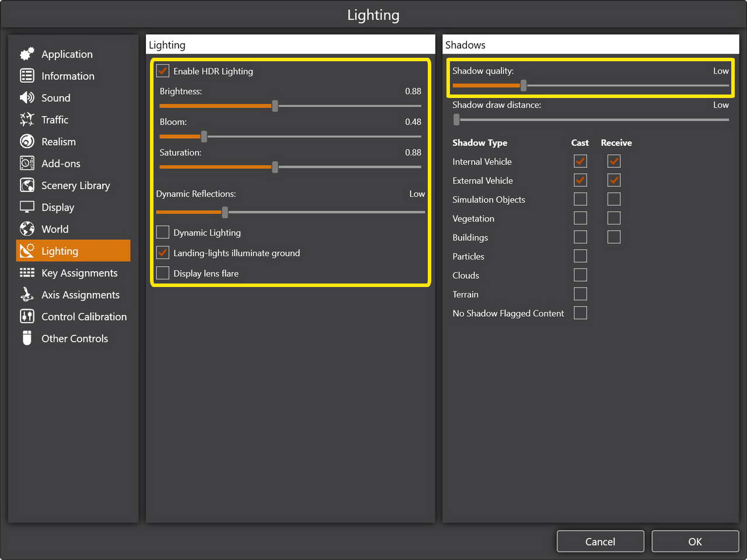Image resolution: width=747 pixels, height=560 pixels.
Task: Click the Control Calibration icon
Action: pyautogui.click(x=27, y=317)
